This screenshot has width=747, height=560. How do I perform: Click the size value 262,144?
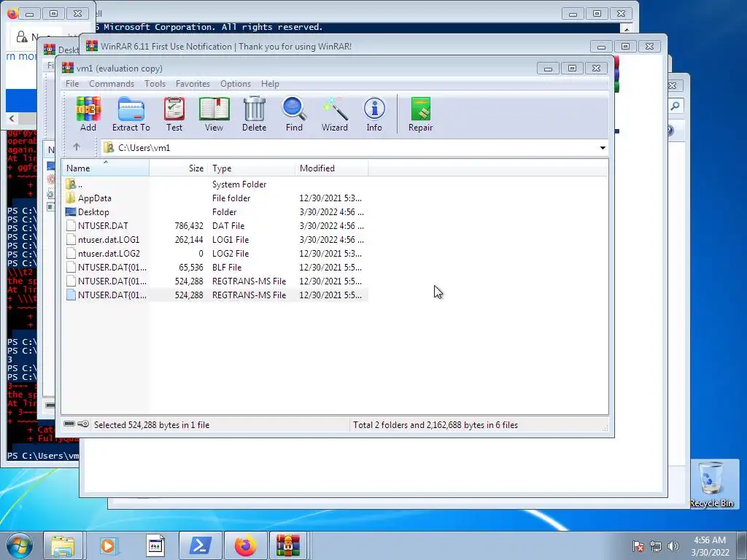click(189, 239)
